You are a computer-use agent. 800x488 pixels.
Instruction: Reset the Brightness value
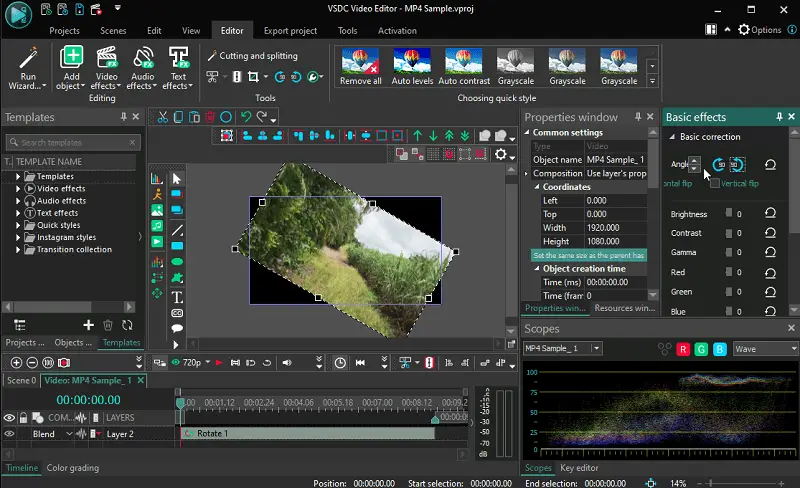click(x=770, y=214)
